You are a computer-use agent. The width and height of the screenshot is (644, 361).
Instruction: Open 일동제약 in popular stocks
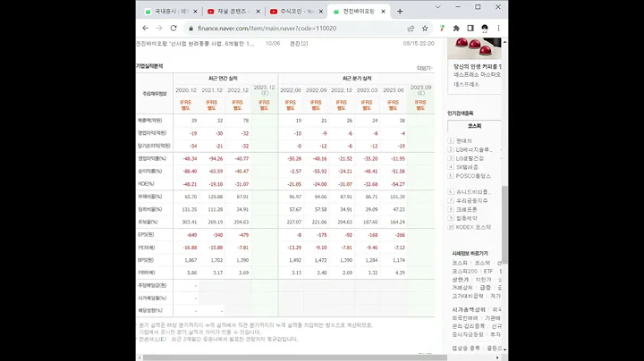coord(467,218)
